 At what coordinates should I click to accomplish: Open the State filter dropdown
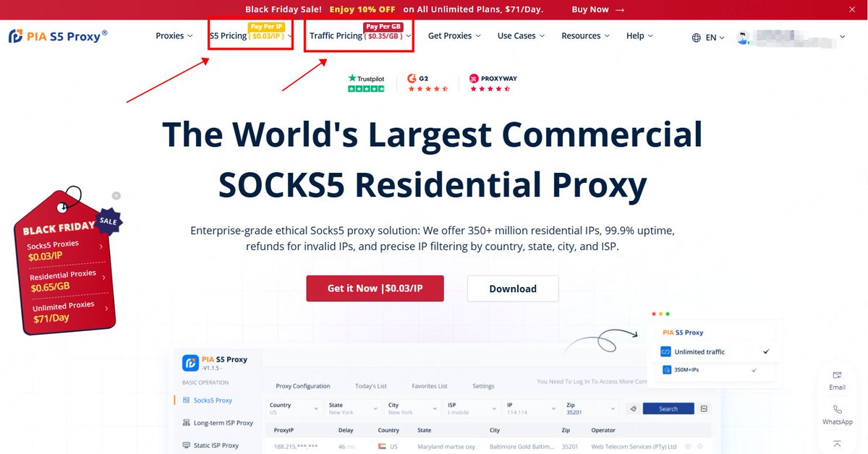click(354, 408)
